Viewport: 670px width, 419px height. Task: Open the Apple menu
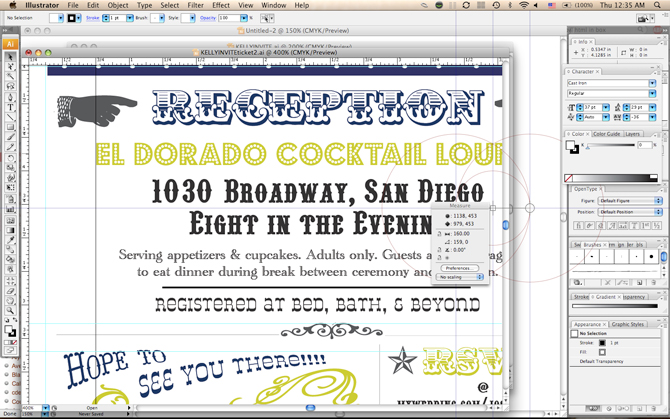[13, 5]
